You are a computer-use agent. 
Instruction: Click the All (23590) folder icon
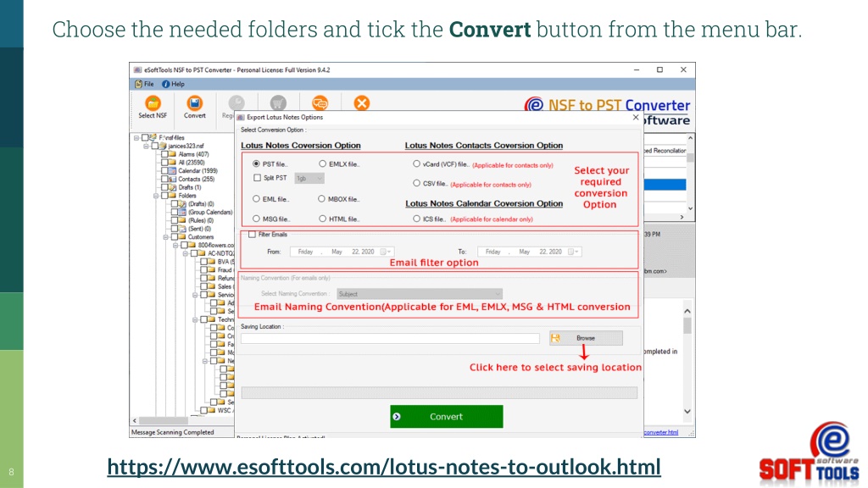tap(173, 162)
